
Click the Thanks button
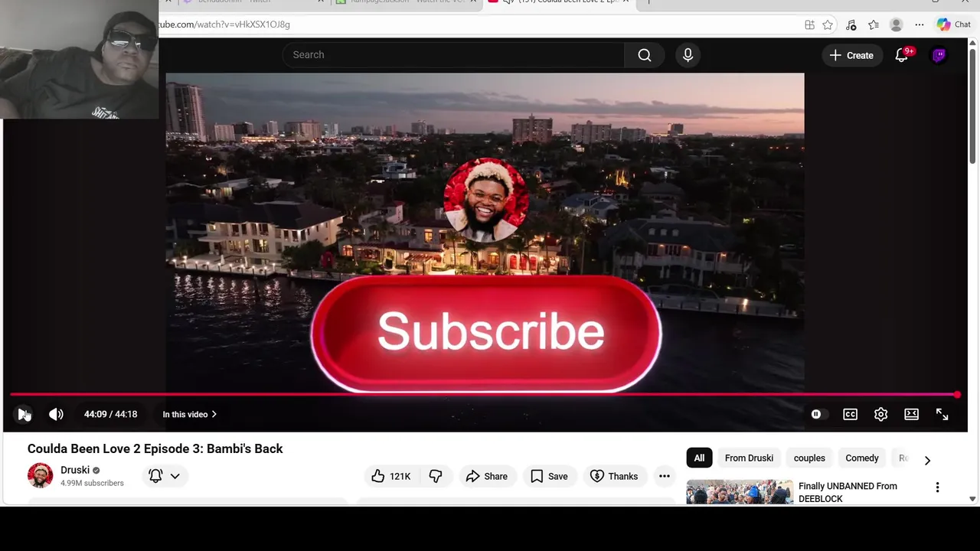tap(614, 476)
